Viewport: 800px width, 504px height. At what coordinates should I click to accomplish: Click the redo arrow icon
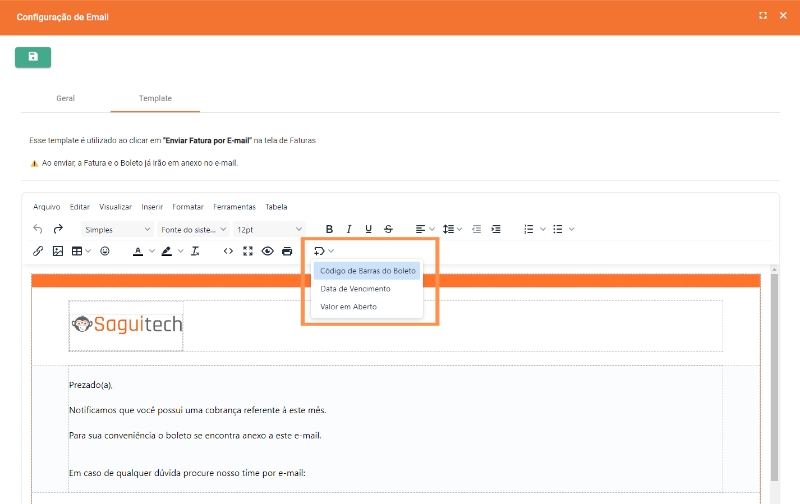[x=58, y=229]
